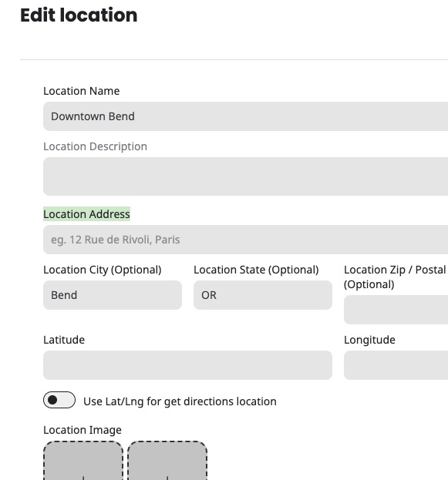The height and width of the screenshot is (480, 448).
Task: Click the Zip / Postal code input field
Action: click(396, 310)
